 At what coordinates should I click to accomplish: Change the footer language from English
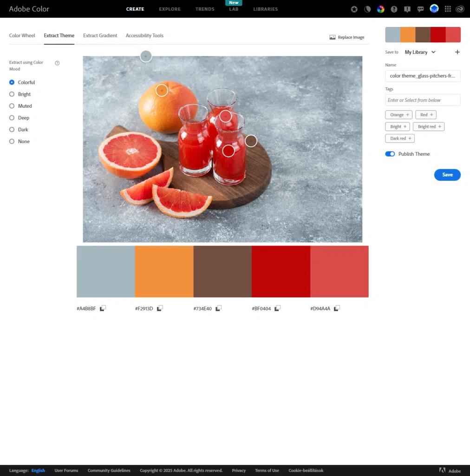pos(38,470)
